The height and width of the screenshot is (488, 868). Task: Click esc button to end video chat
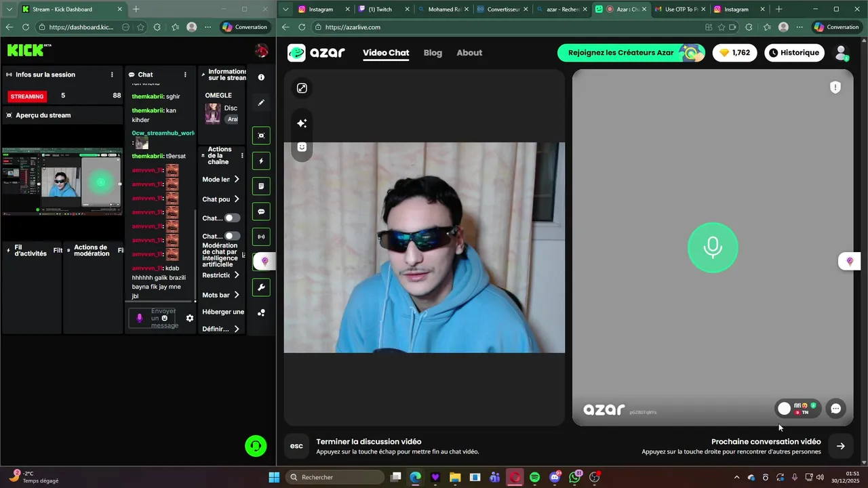coord(296,446)
